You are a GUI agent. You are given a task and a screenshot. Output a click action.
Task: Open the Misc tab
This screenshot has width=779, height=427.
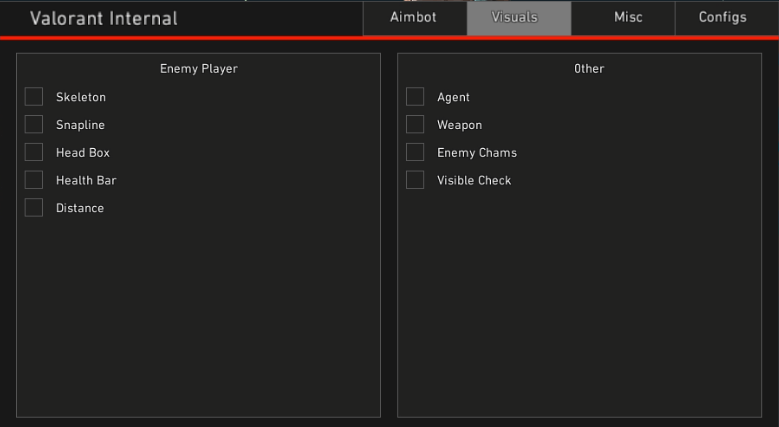[627, 18]
